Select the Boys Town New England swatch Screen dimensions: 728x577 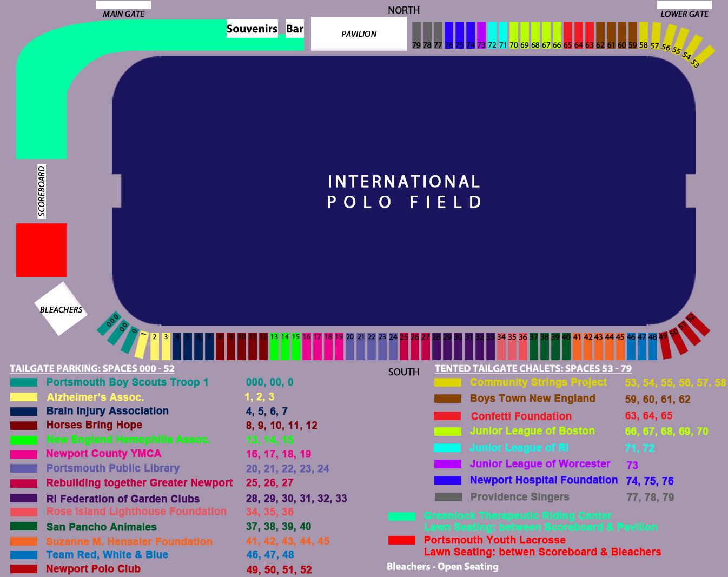(448, 399)
